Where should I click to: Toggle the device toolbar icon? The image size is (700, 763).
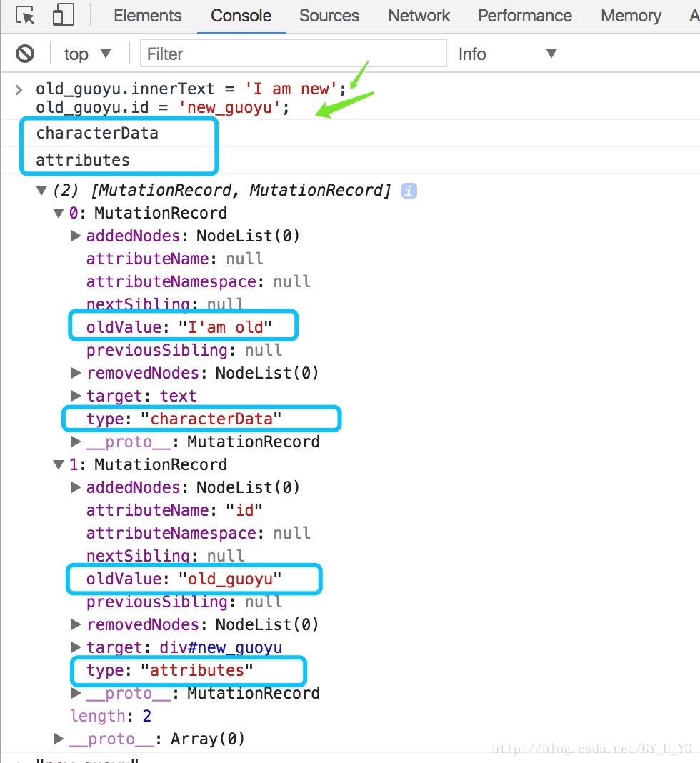tap(63, 14)
